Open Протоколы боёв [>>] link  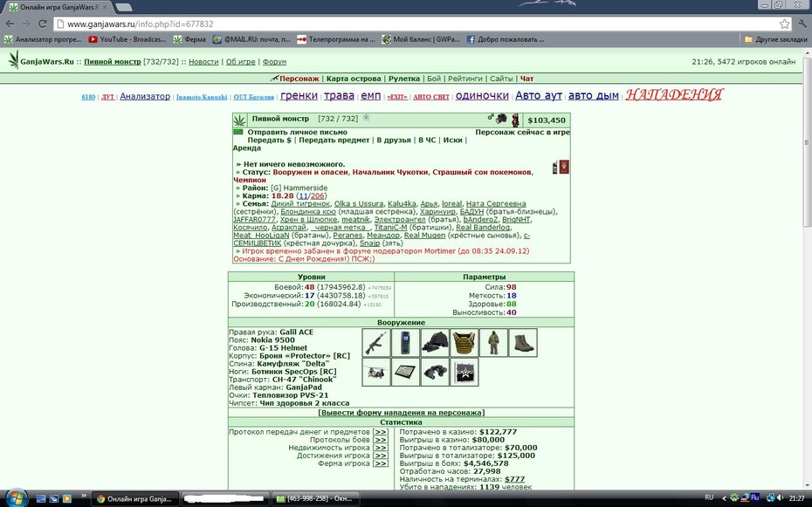pyautogui.click(x=381, y=440)
